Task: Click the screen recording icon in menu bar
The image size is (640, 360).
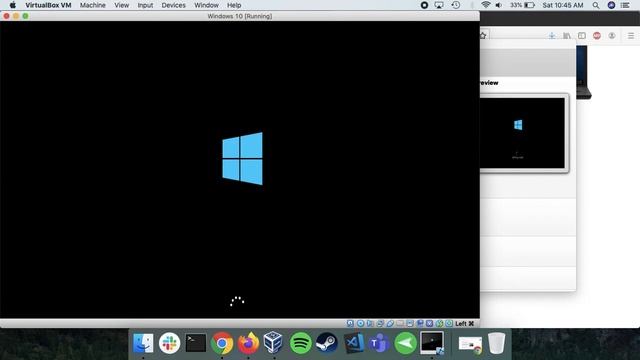Action: click(x=424, y=5)
